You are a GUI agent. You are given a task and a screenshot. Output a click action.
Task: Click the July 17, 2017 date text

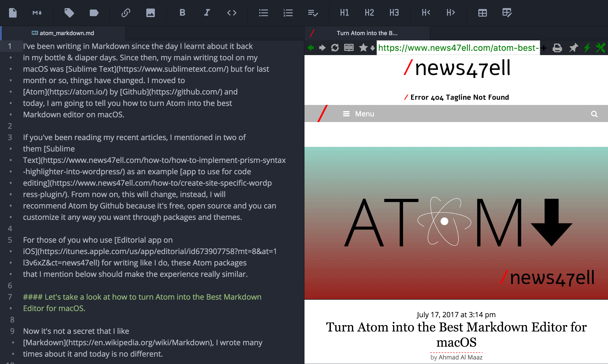pyautogui.click(x=456, y=314)
